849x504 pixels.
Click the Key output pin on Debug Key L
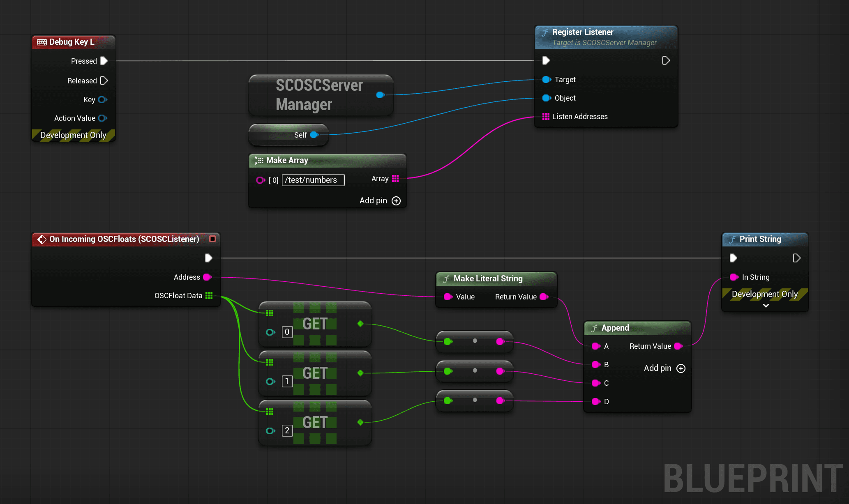click(x=102, y=99)
